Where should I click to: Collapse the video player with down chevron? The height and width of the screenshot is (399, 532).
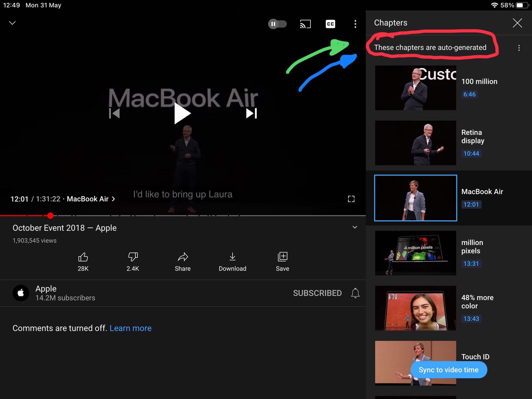[x=12, y=23]
